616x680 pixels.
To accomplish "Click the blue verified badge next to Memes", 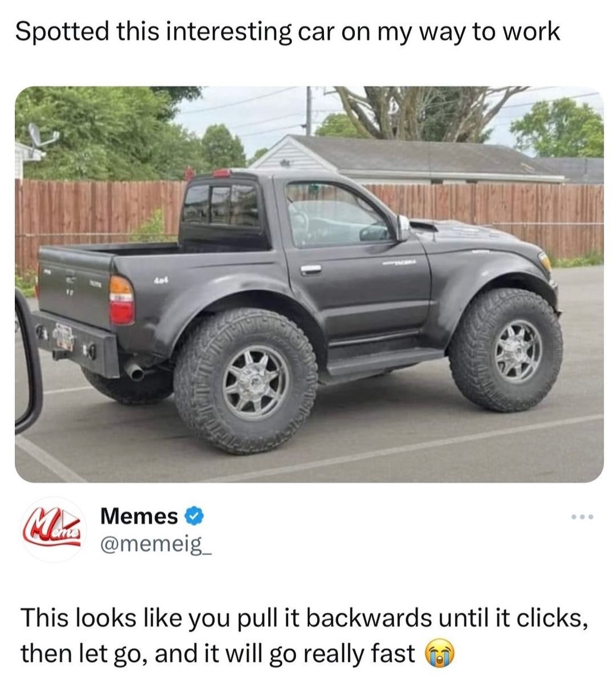I will pyautogui.click(x=194, y=516).
